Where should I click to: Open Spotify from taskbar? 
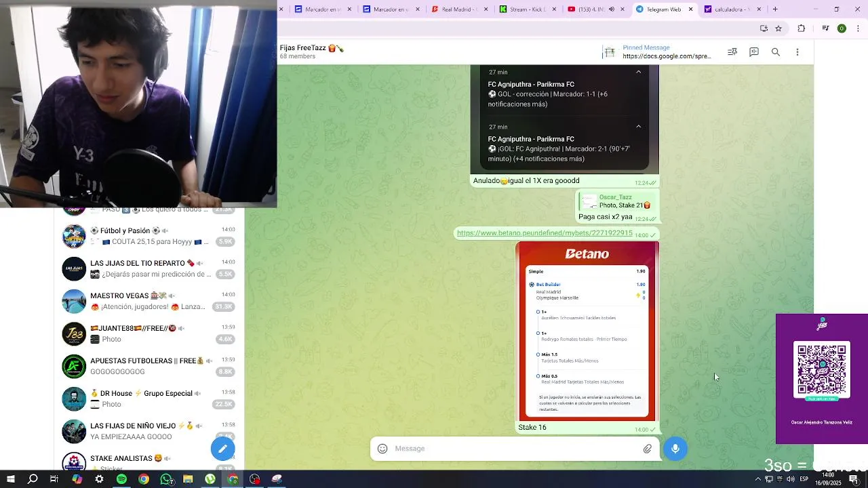(x=121, y=479)
